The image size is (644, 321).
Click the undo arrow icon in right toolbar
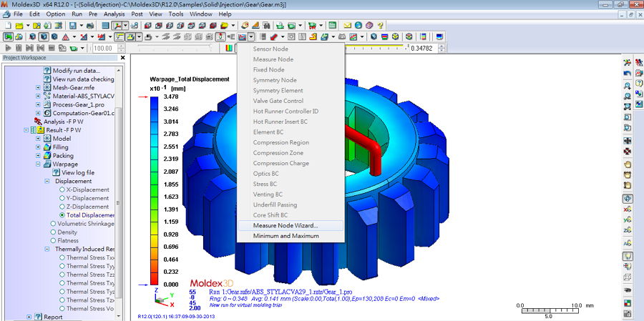627,74
